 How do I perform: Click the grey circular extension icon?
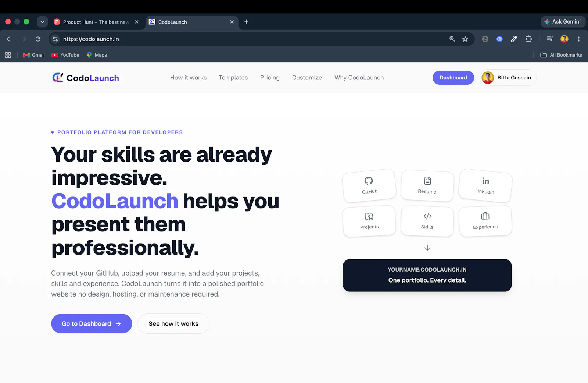[x=485, y=39]
